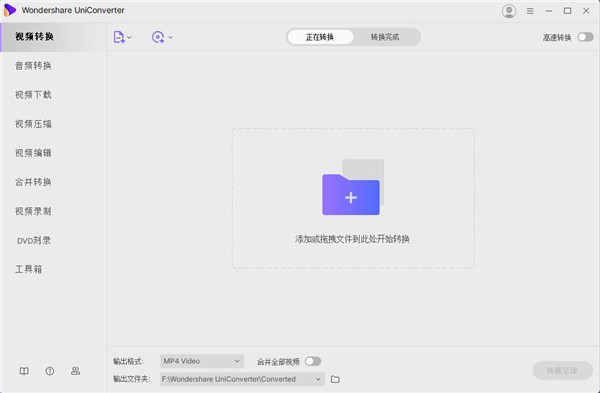Switch to the 转换完成 tab
600x393 pixels.
click(385, 37)
